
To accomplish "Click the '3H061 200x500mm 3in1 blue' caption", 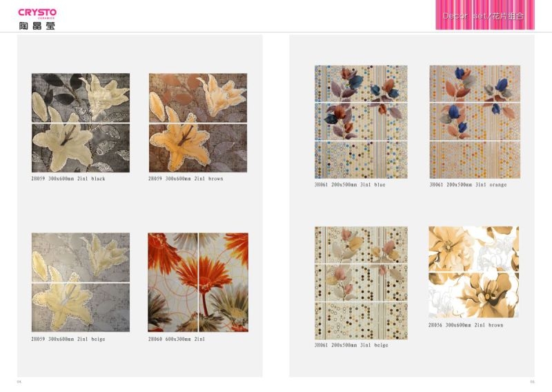I will (350, 184).
